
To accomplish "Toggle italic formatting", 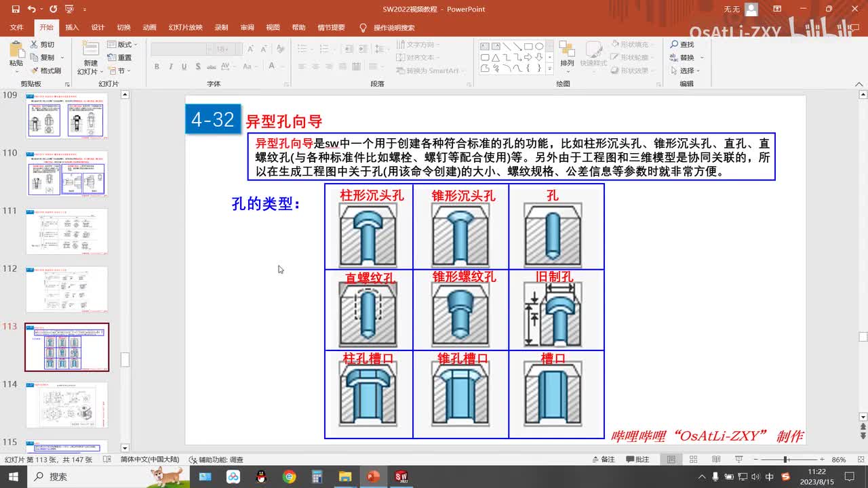I will [171, 66].
